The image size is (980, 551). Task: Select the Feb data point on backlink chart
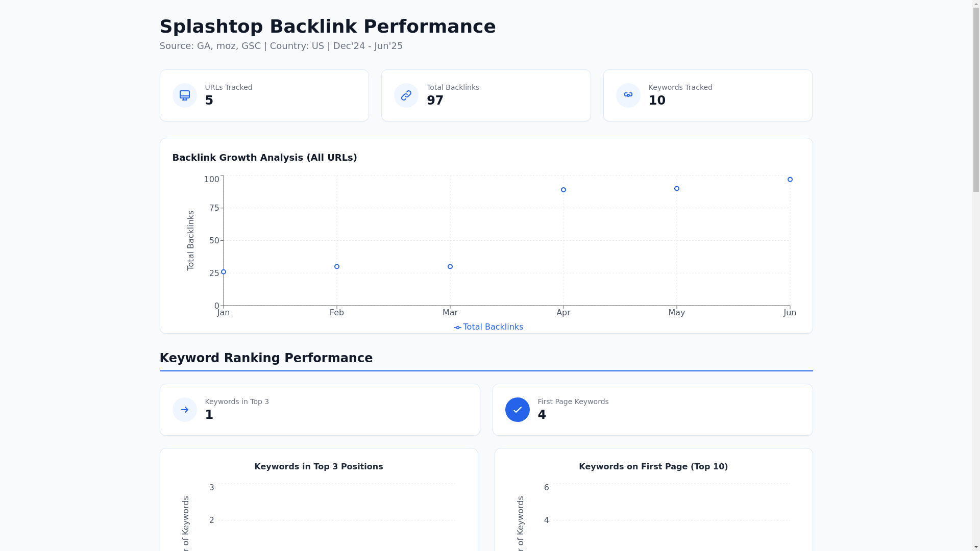337,267
